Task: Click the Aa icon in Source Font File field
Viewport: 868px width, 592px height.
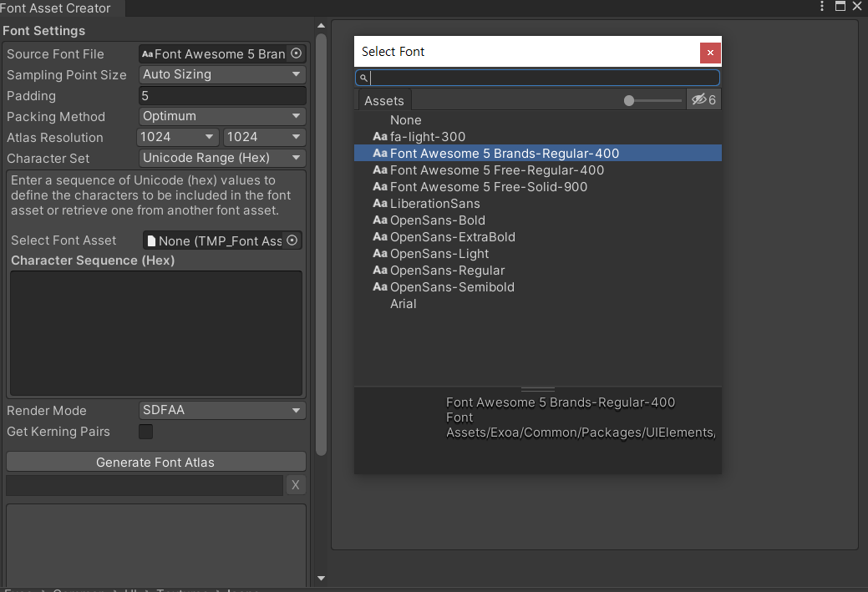Action: point(147,54)
